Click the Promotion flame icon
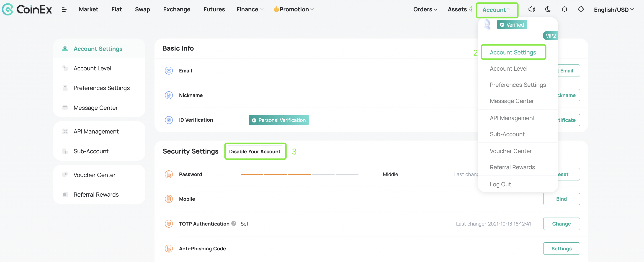Viewport: 644px width, 262px height. 276,9
